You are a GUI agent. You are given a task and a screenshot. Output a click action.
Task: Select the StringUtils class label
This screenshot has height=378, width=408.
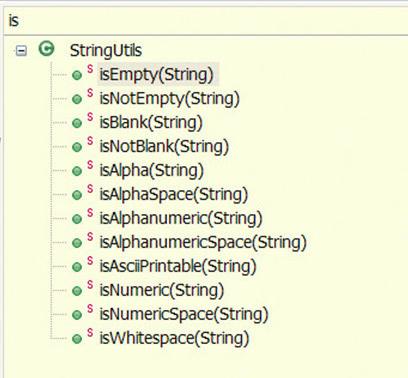pyautogui.click(x=106, y=51)
